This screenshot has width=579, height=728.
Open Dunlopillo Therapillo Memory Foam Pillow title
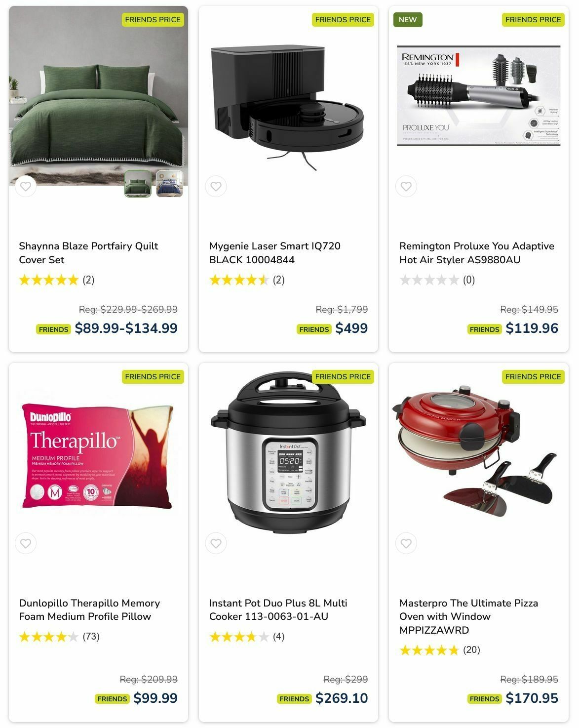(89, 609)
